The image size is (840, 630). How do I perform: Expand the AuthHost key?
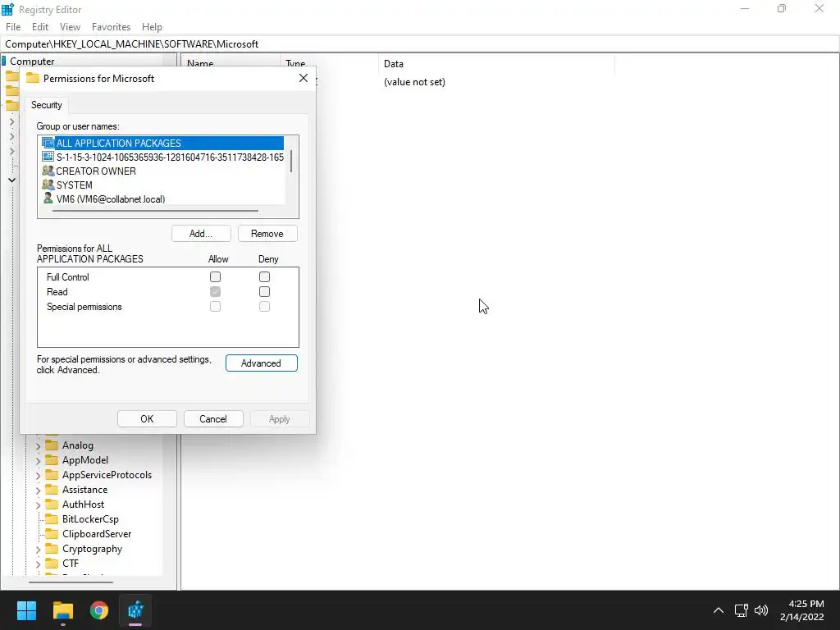(38, 504)
